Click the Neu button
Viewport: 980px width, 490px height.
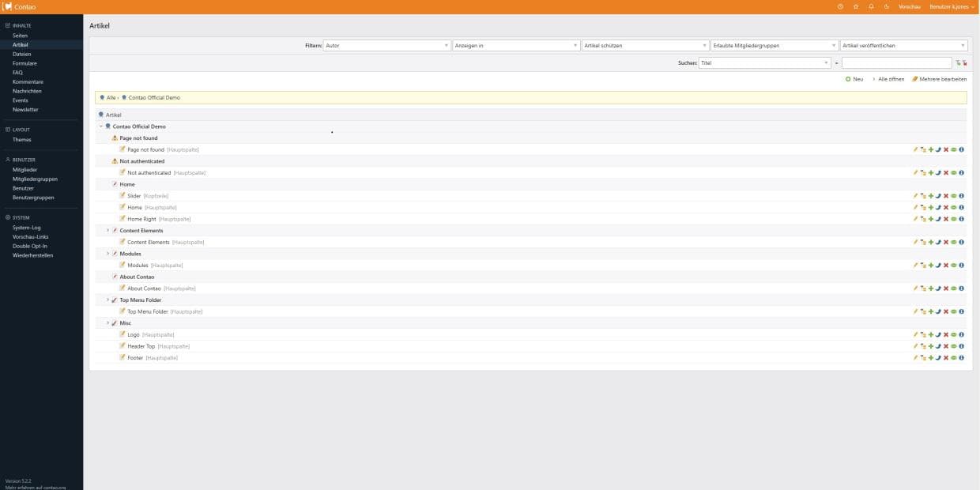click(x=854, y=79)
